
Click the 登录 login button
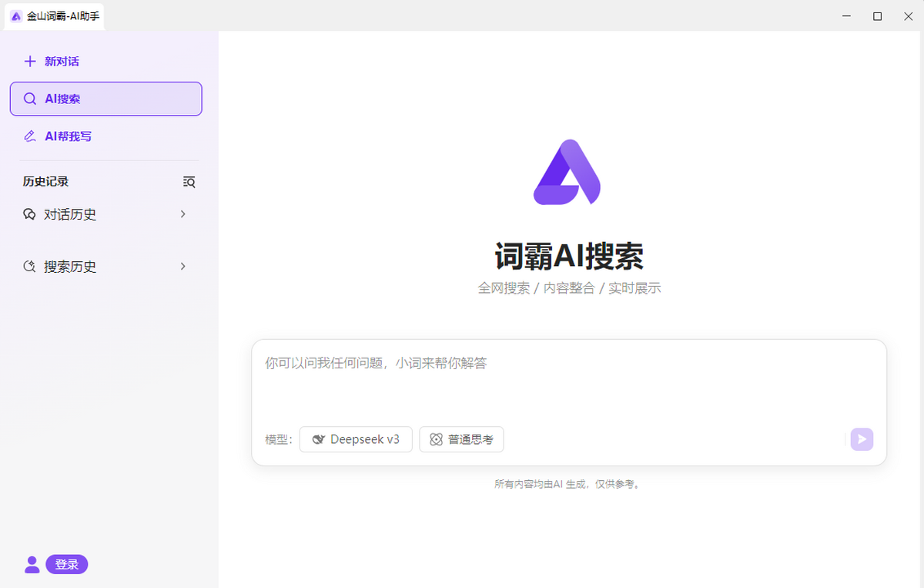[67, 565]
